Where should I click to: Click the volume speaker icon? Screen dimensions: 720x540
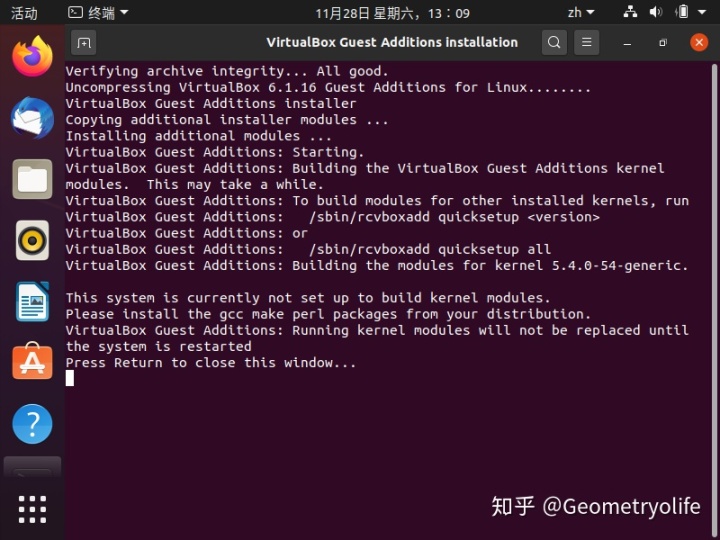[656, 12]
